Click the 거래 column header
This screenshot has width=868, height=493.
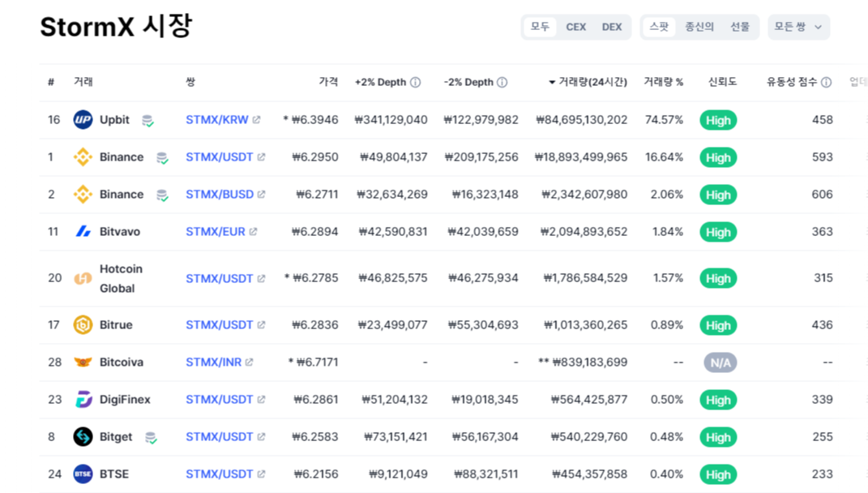coord(83,82)
